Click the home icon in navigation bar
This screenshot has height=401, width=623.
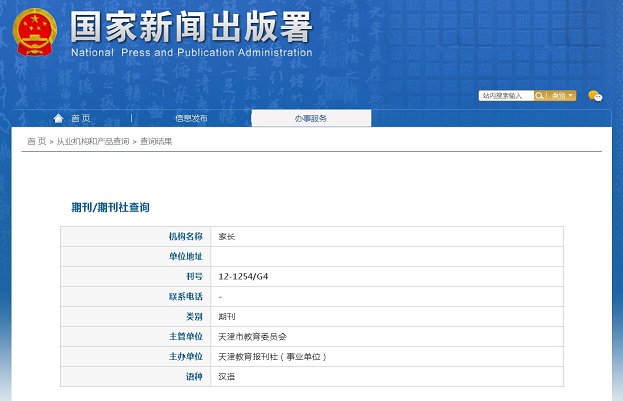[59, 118]
